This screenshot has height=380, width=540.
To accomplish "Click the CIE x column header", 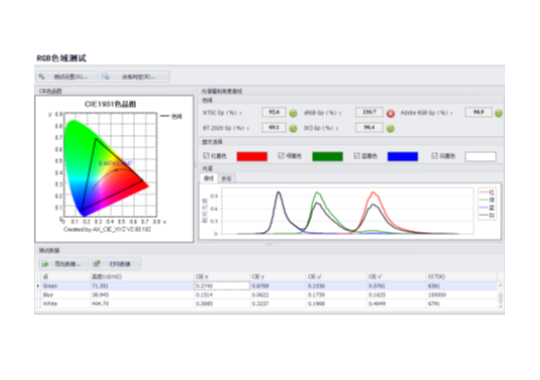I will point(222,277).
